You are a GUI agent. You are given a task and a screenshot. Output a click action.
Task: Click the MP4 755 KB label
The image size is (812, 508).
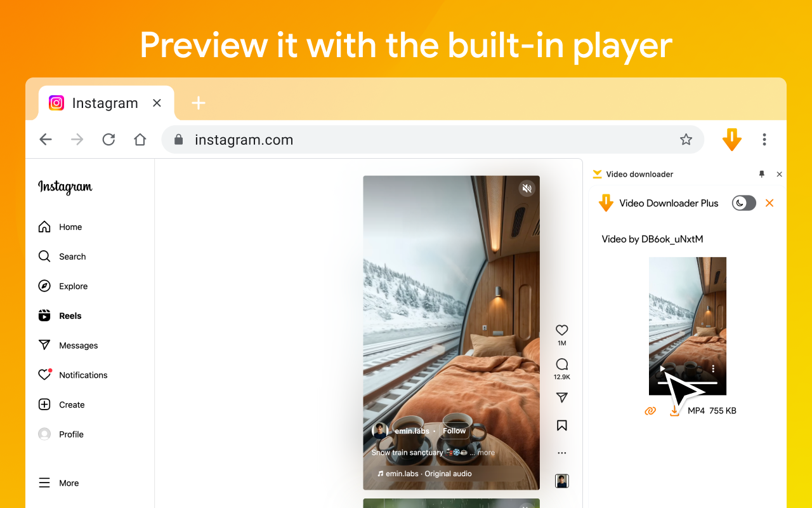[712, 411]
